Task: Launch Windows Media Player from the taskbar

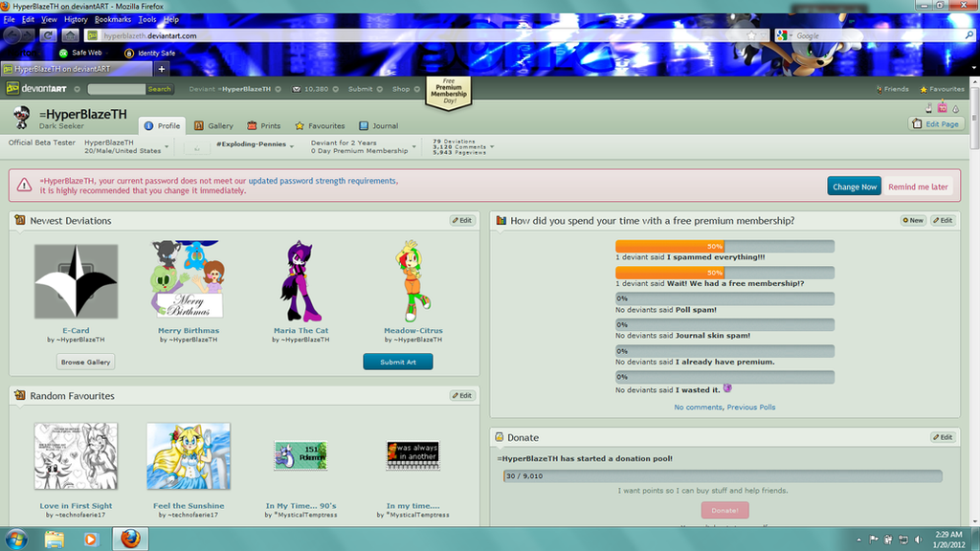Action: coord(91,539)
